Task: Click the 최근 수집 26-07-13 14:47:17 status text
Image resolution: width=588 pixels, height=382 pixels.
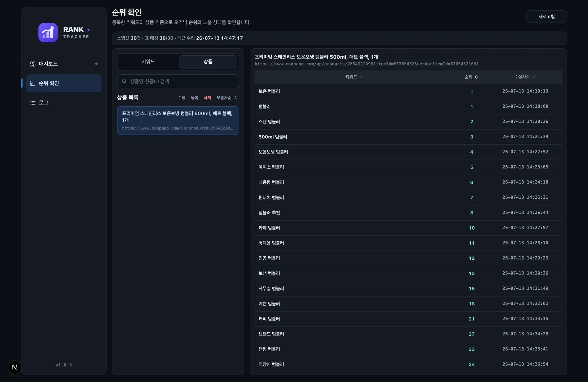Action: point(210,38)
